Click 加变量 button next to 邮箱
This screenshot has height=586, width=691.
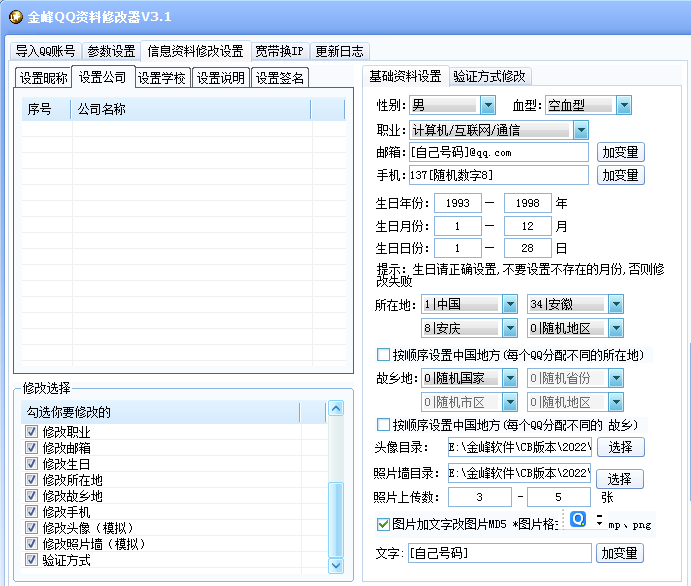pyautogui.click(x=620, y=152)
